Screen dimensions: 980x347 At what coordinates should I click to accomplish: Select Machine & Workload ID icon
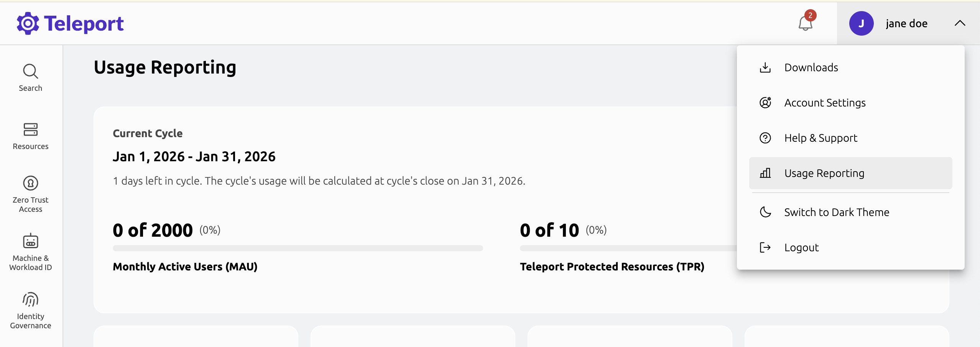click(x=30, y=241)
